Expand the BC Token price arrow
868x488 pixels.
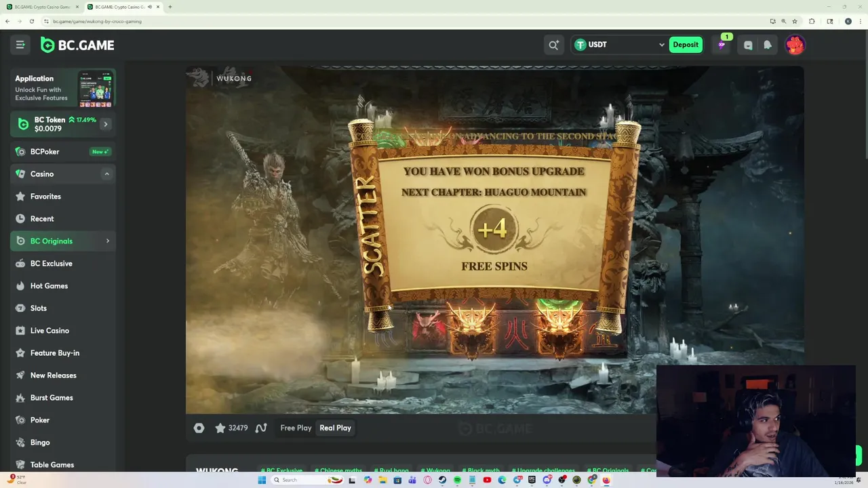click(x=106, y=124)
